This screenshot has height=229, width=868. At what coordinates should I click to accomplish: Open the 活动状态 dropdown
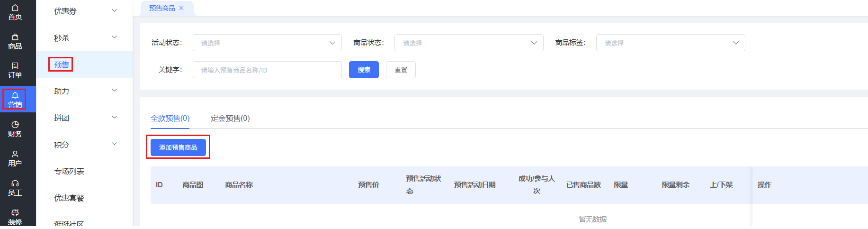point(267,43)
